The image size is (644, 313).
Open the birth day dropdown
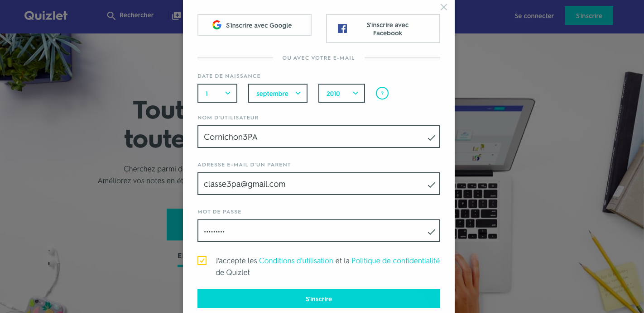pos(217,93)
